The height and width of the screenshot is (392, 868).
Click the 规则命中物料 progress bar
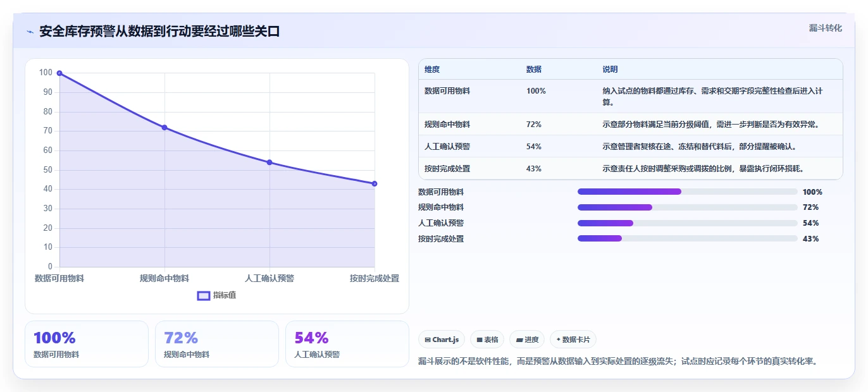click(x=688, y=207)
